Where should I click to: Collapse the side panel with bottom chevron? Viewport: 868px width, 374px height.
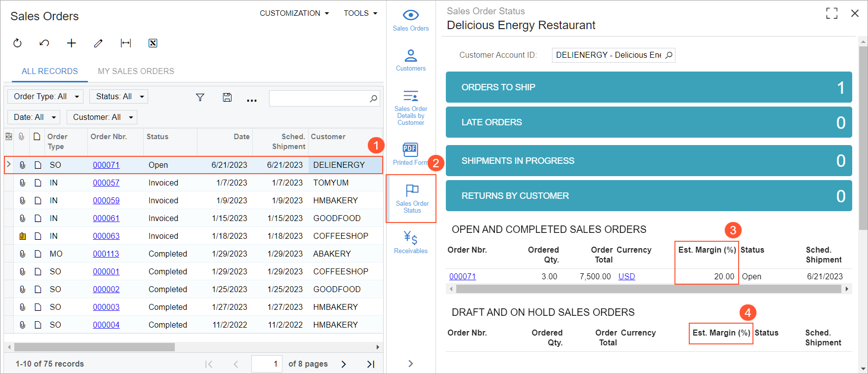click(411, 364)
